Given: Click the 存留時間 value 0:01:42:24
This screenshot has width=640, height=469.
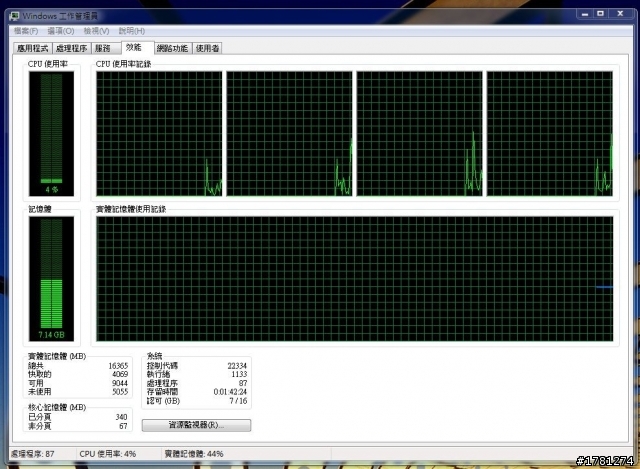Looking at the screenshot, I should pyautogui.click(x=230, y=392).
